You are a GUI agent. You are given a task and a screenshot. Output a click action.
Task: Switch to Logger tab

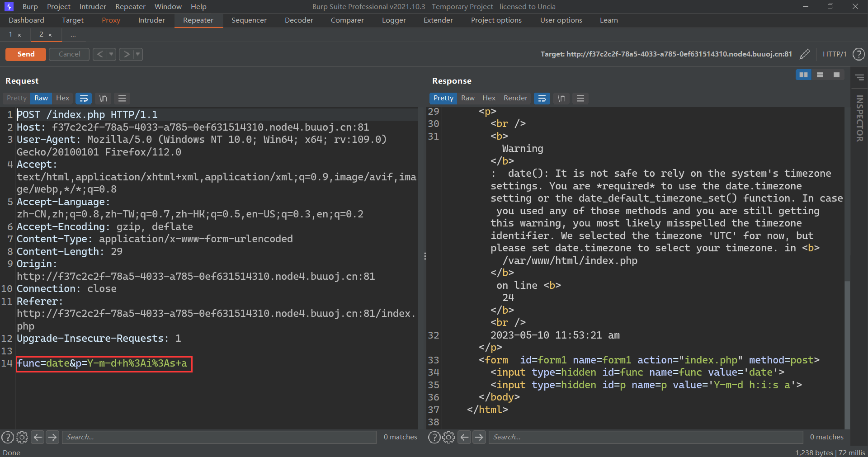(394, 20)
